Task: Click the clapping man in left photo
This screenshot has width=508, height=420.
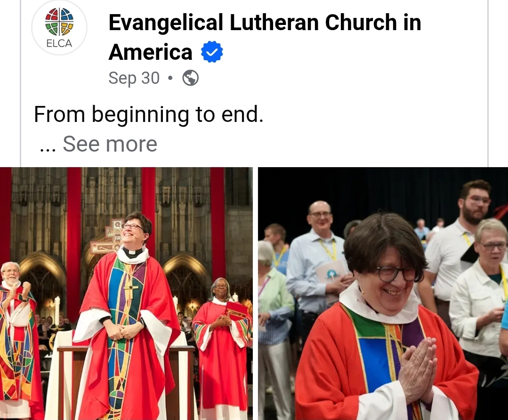Action: pos(17,337)
